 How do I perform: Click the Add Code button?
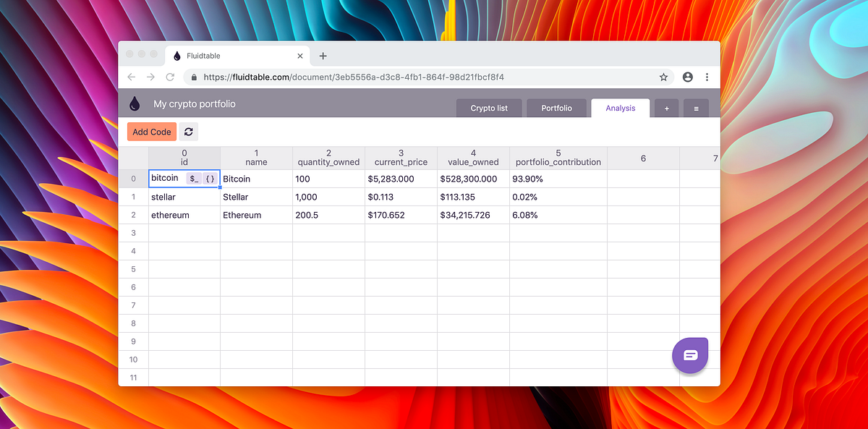151,132
